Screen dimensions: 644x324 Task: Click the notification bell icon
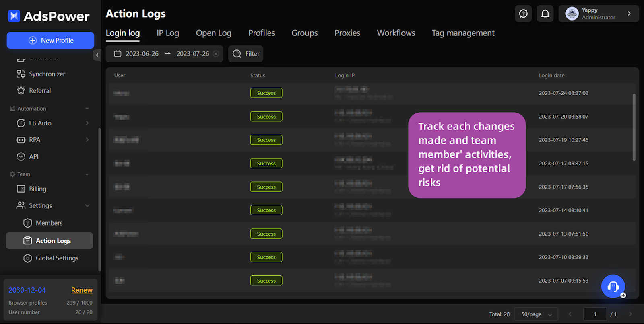tap(545, 14)
